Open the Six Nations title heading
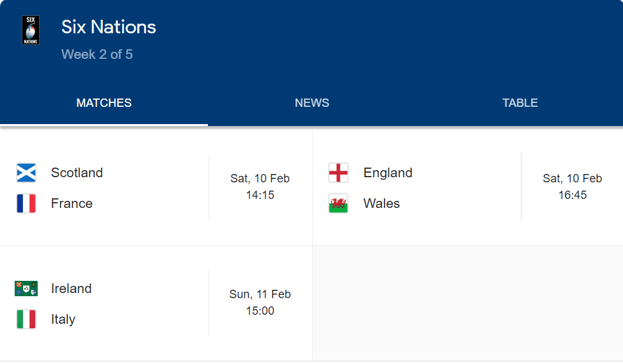623x364 pixels. coord(109,27)
